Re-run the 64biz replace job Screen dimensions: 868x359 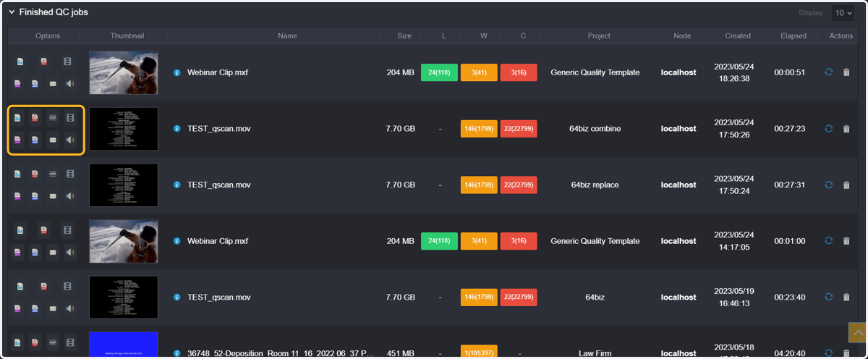coord(829,185)
